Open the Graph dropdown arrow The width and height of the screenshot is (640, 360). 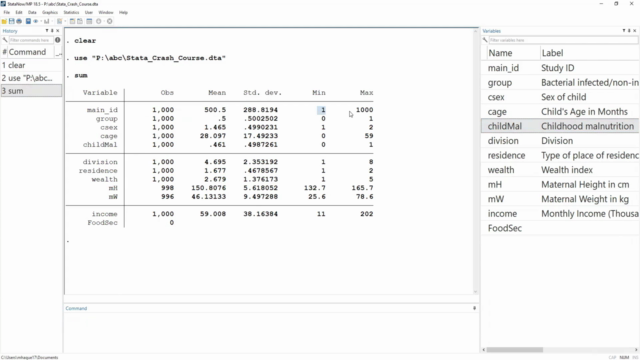pyautogui.click(x=52, y=21)
